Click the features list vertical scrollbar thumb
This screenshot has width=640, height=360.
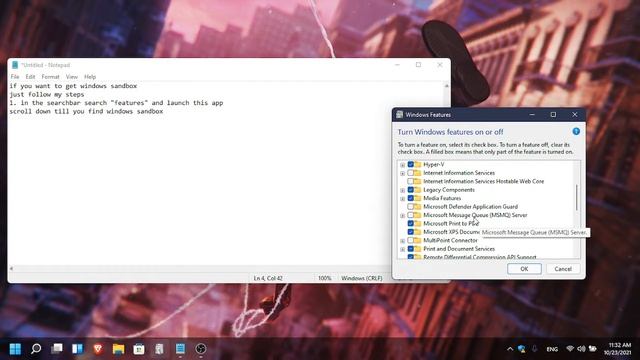(x=577, y=198)
